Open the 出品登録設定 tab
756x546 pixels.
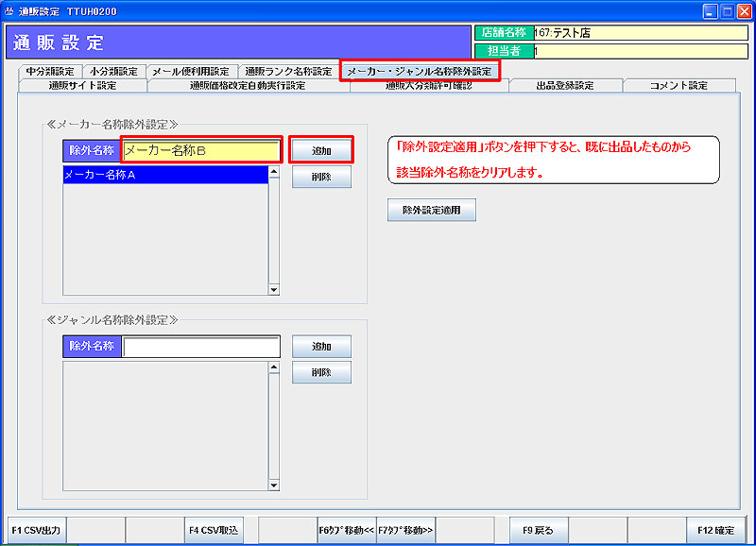[565, 86]
